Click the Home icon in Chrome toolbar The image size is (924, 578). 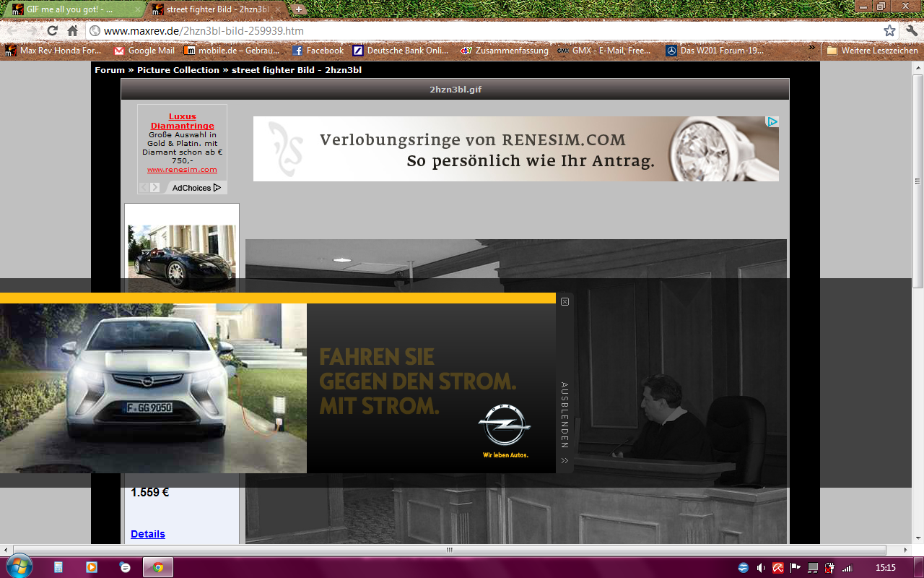[72, 31]
